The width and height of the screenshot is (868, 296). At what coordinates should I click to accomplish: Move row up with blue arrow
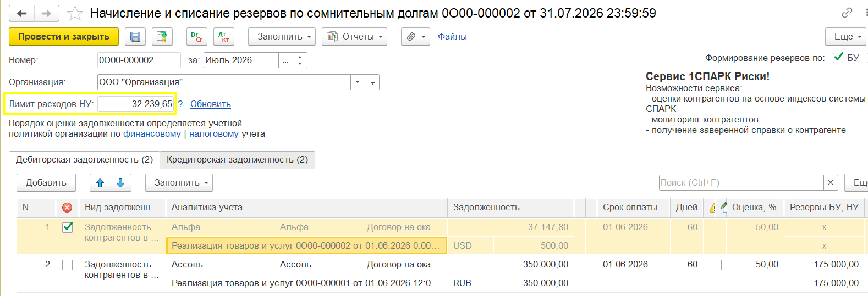[100, 183]
